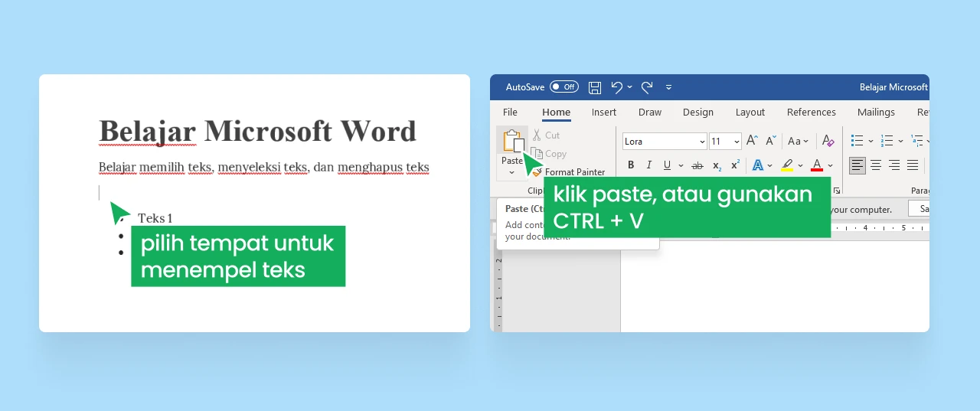Viewport: 980px width, 411px height.
Task: Open the Draw tab
Action: pyautogui.click(x=650, y=112)
